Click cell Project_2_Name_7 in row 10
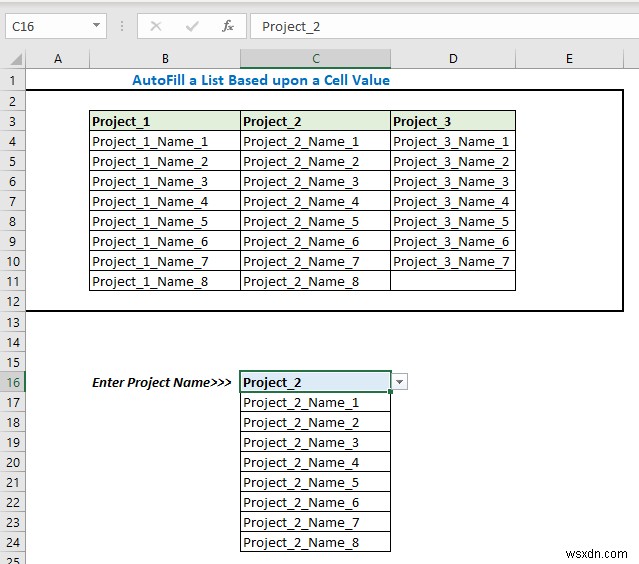This screenshot has width=639, height=564. (315, 261)
